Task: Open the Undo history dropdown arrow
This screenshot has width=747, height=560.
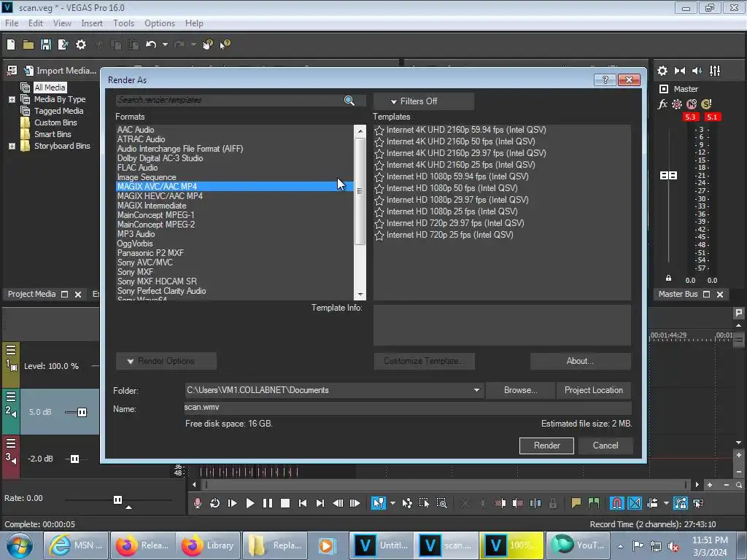Action: point(165,44)
